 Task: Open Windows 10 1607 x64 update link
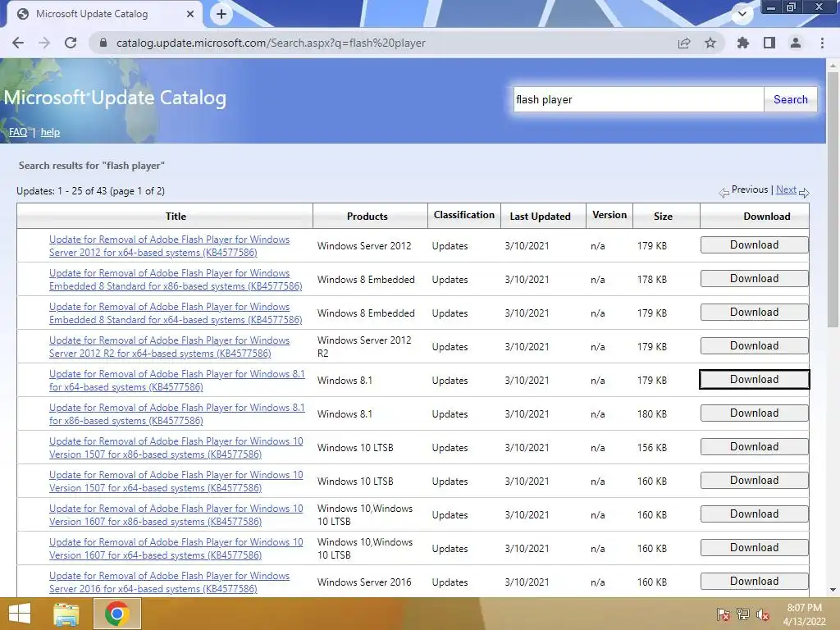click(x=176, y=549)
